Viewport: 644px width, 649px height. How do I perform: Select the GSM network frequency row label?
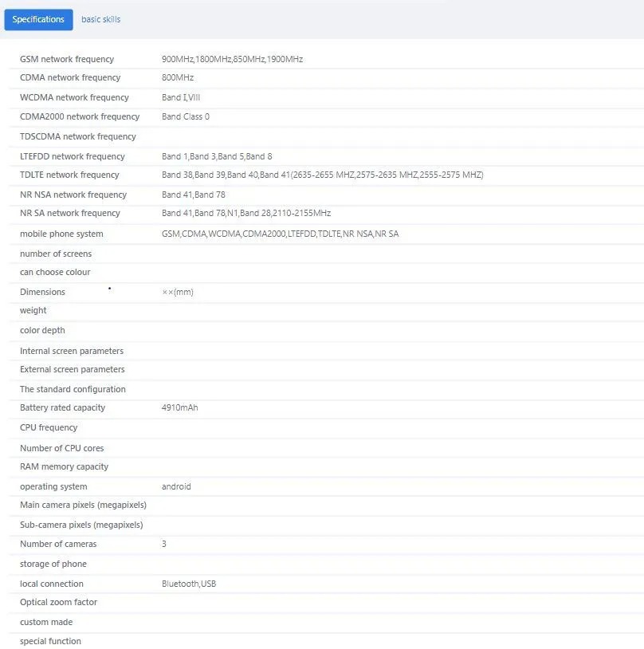point(67,59)
